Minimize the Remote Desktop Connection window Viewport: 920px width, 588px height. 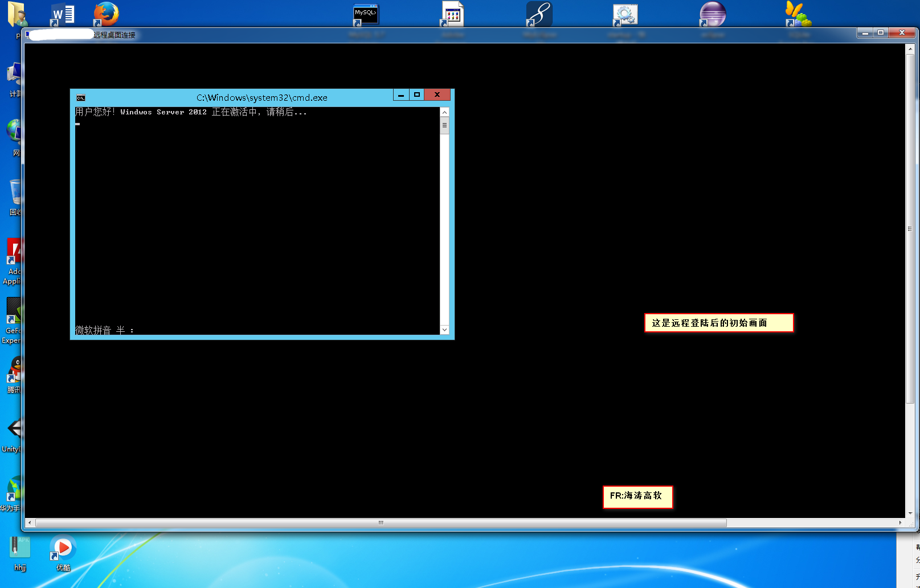pyautogui.click(x=865, y=33)
